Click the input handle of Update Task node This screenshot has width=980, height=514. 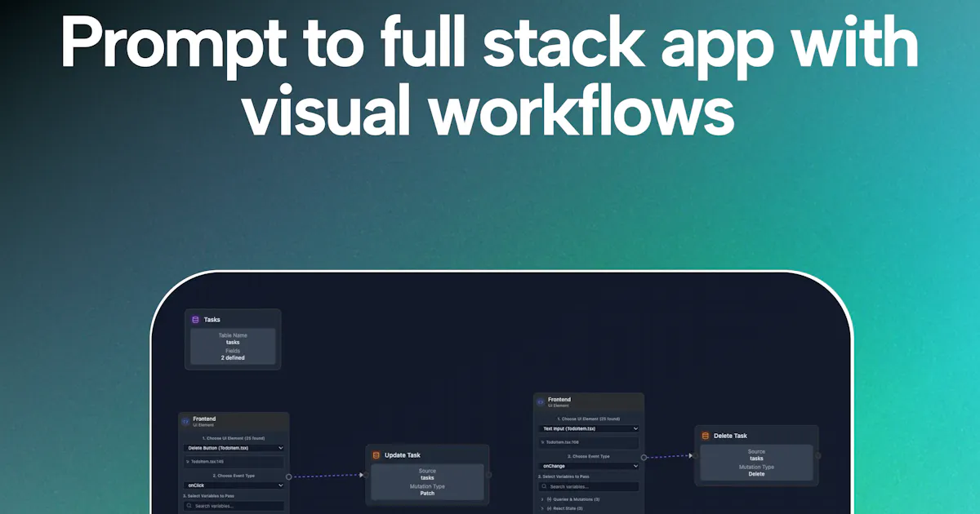(366, 474)
